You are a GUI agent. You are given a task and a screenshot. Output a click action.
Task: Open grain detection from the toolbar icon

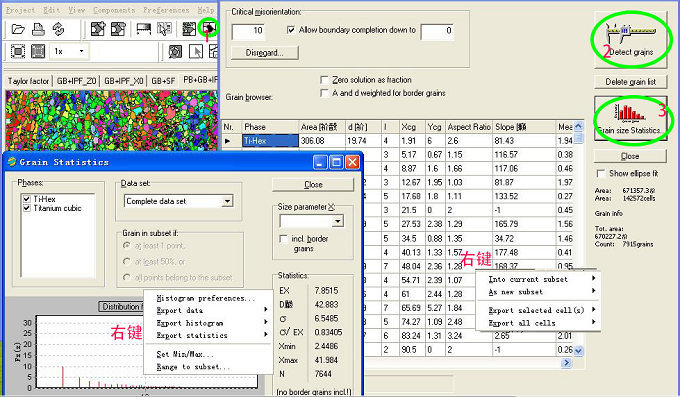[209, 29]
